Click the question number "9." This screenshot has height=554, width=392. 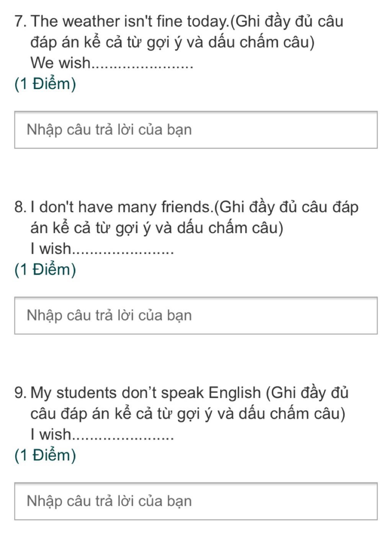pyautogui.click(x=21, y=393)
